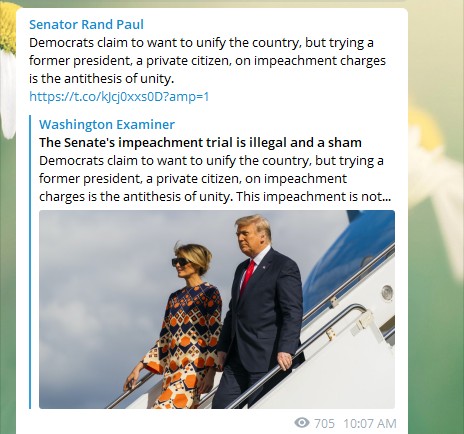The image size is (464, 434).
Task: Open the article titled Senate's impeachment trial
Action: click(200, 142)
